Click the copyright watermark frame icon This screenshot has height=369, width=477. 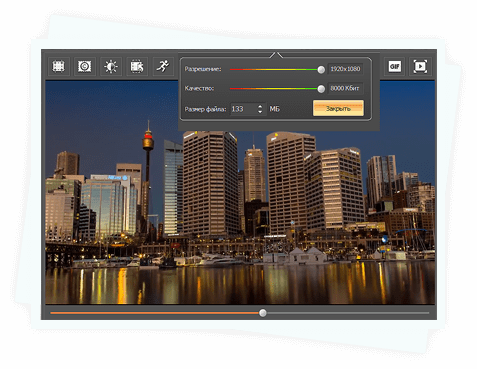coord(85,66)
